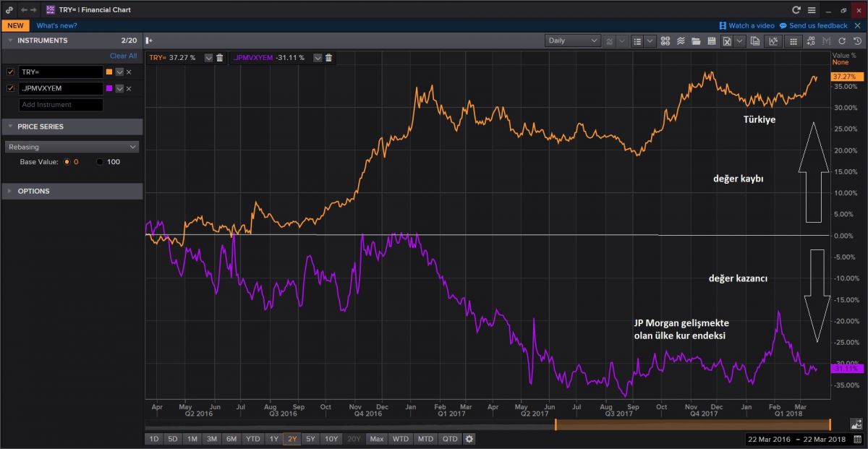Click the TRY= instrument name field
The height and width of the screenshot is (449, 868).
click(x=61, y=72)
